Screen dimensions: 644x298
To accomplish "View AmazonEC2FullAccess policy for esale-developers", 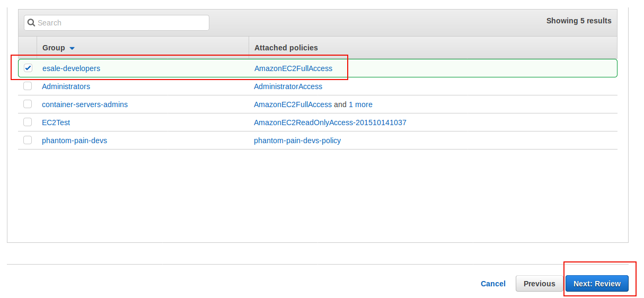I will point(293,68).
